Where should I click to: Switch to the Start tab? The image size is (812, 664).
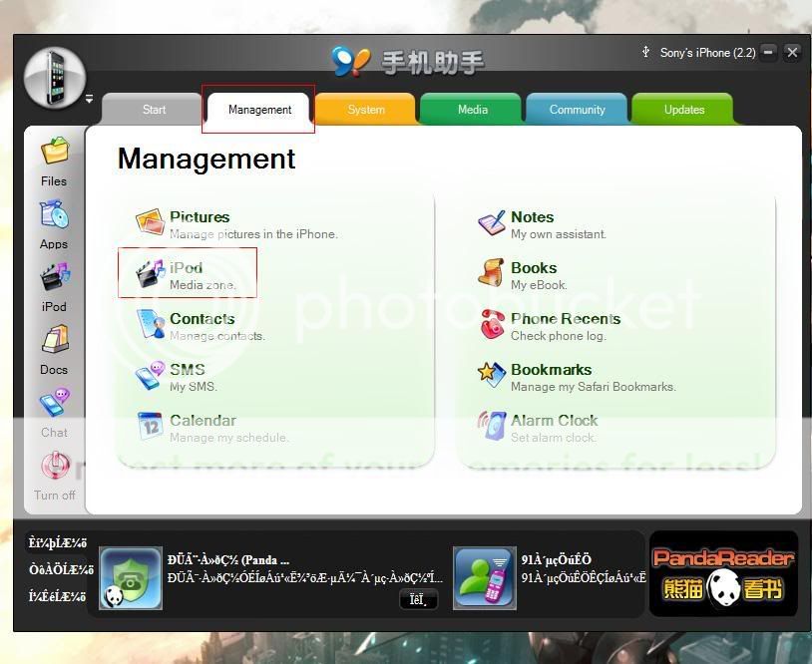(x=154, y=110)
